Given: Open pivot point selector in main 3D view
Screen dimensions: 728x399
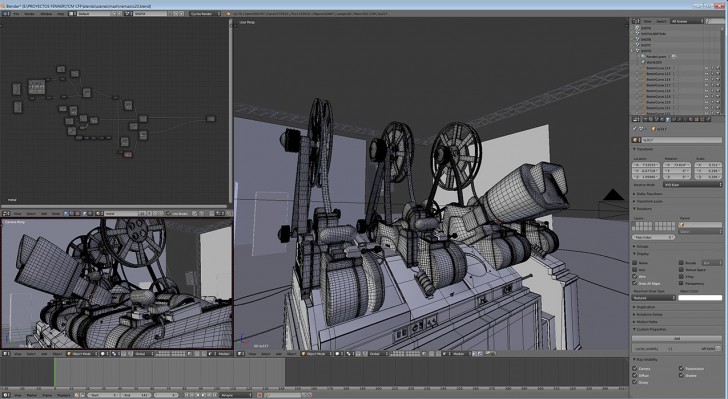Looking at the screenshot, I should coord(350,353).
